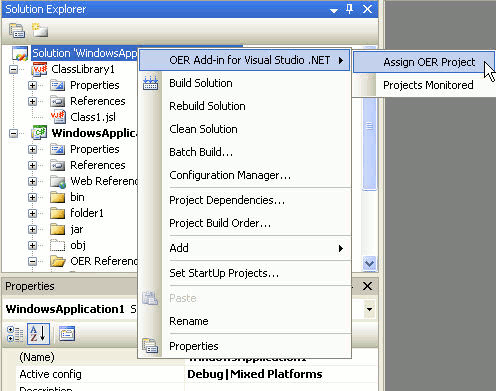
Task: Choose Projects Monitored from submenu
Action: [423, 85]
